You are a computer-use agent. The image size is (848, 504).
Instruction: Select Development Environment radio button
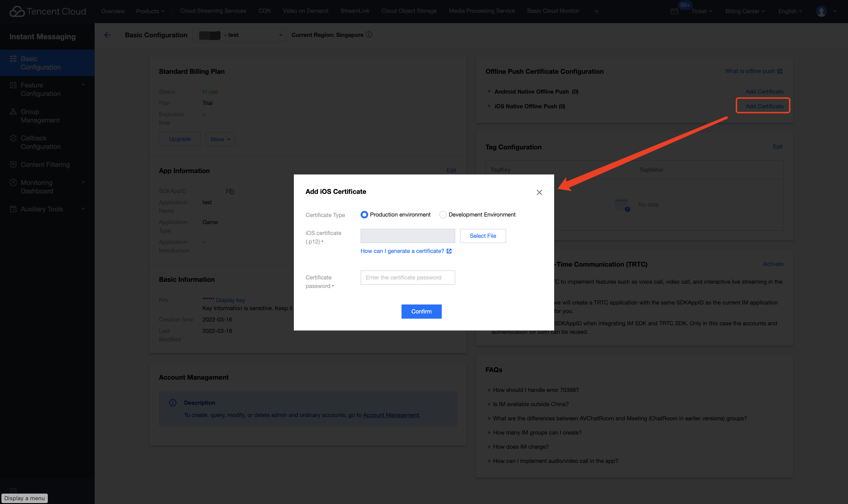(x=443, y=215)
